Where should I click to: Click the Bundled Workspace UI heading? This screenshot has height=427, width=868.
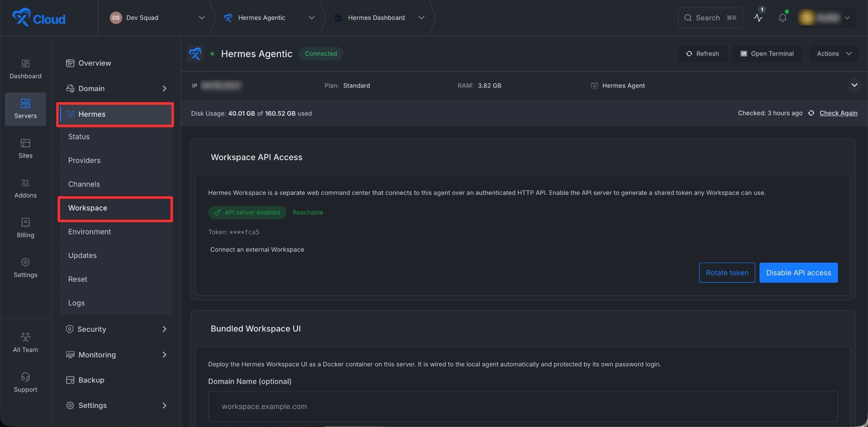[x=256, y=329]
